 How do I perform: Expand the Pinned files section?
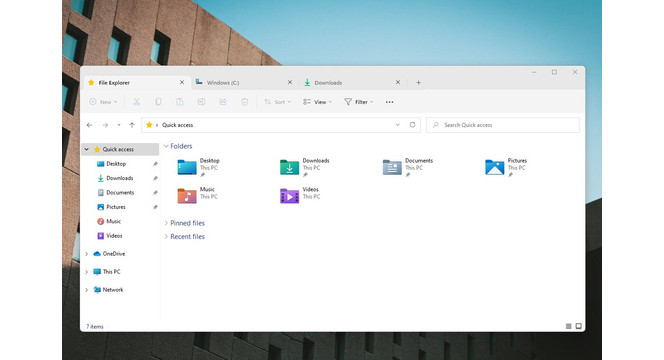pyautogui.click(x=166, y=223)
